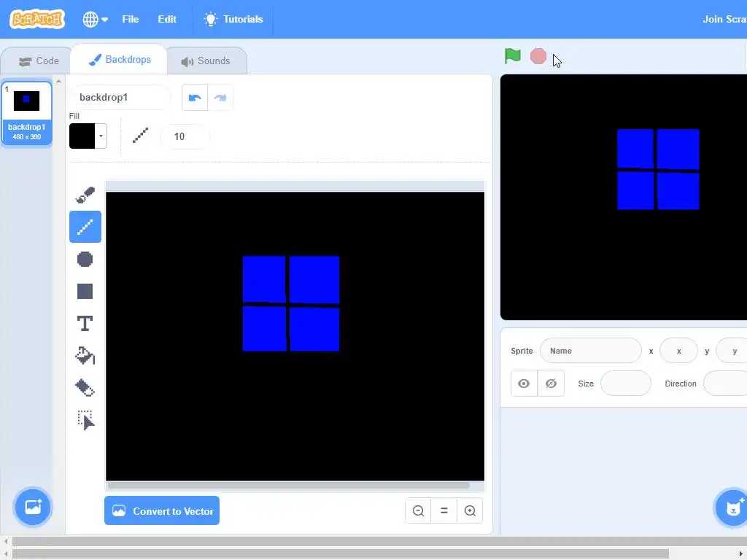Click the Scratch logo

pyautogui.click(x=37, y=19)
